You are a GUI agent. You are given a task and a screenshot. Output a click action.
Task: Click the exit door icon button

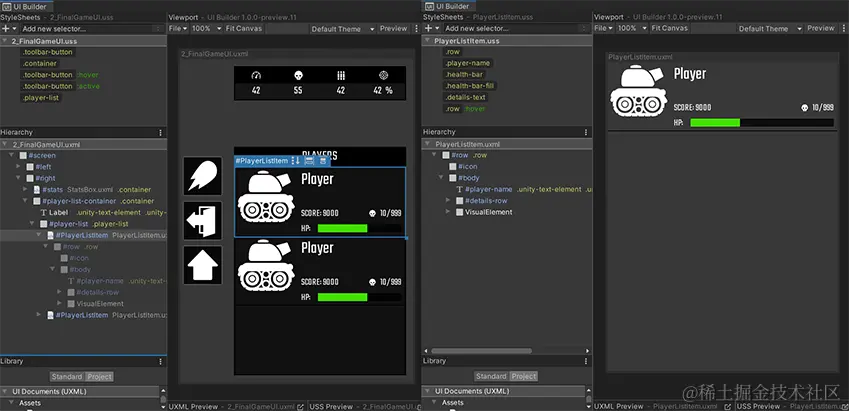click(203, 220)
